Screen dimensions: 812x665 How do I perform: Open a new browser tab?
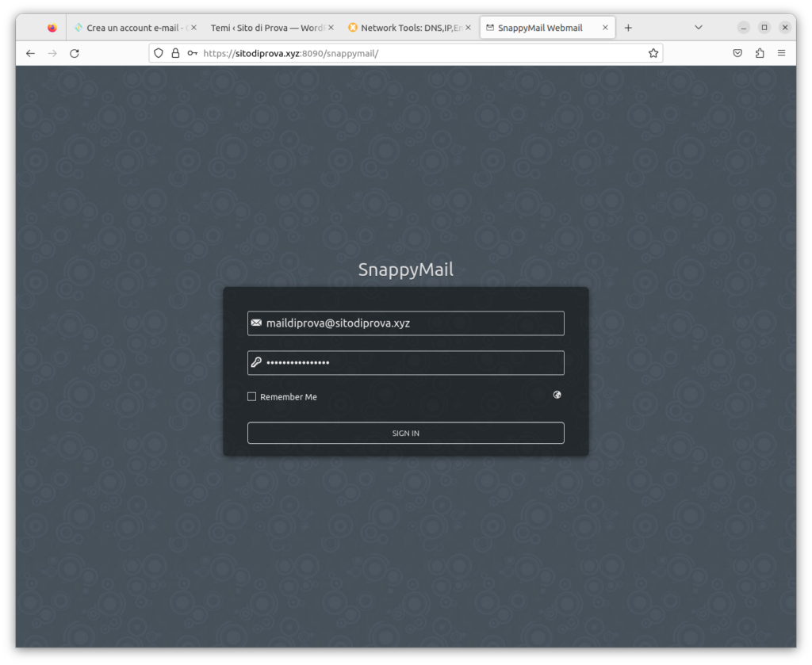pos(628,28)
